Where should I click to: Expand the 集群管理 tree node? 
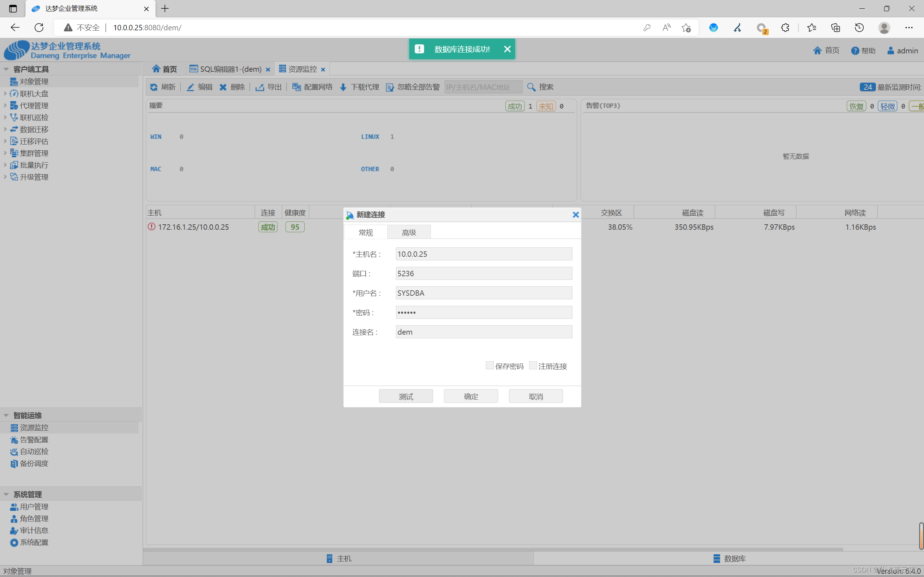[x=5, y=153]
